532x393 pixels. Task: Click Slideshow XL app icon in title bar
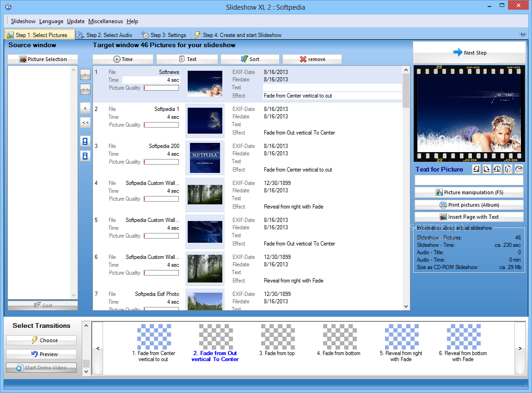click(8, 7)
